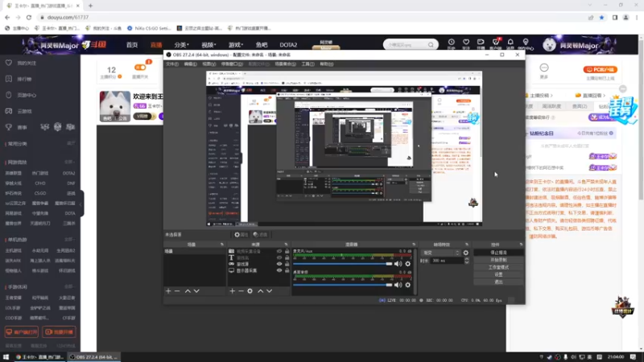
Task: Expand the 分类 dropdown in Douyu nav
Action: click(181, 45)
